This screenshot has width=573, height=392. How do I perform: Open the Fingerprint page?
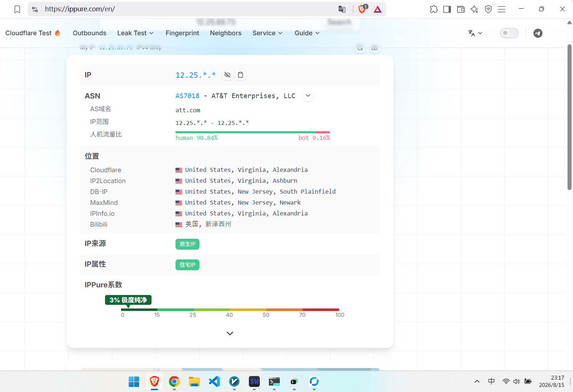(182, 33)
